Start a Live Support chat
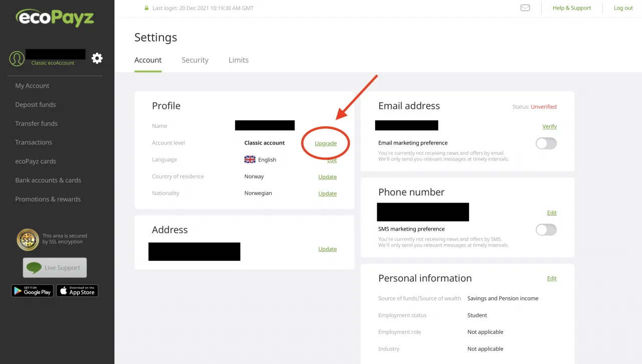This screenshot has height=364, width=642. 55,268
